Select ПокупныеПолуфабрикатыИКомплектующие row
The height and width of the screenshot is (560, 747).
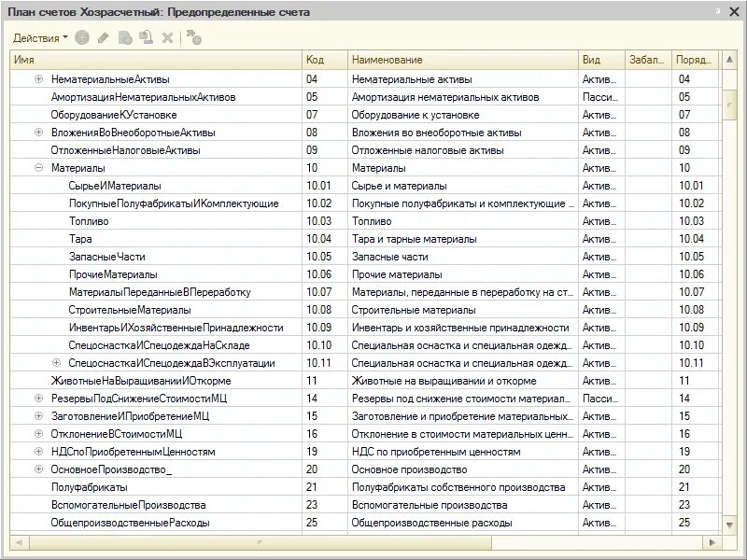pos(364,203)
